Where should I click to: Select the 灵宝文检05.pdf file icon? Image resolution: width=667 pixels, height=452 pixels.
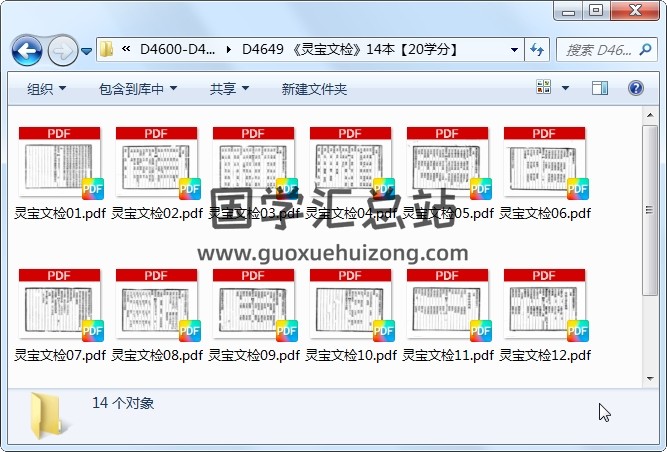tap(448, 163)
